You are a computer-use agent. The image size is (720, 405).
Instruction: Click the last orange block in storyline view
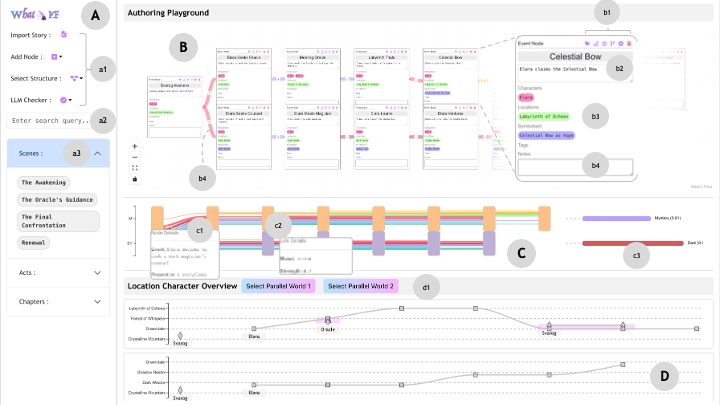545,219
